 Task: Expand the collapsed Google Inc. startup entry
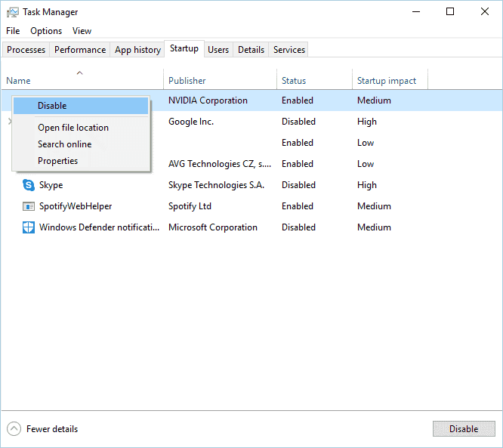(x=9, y=122)
